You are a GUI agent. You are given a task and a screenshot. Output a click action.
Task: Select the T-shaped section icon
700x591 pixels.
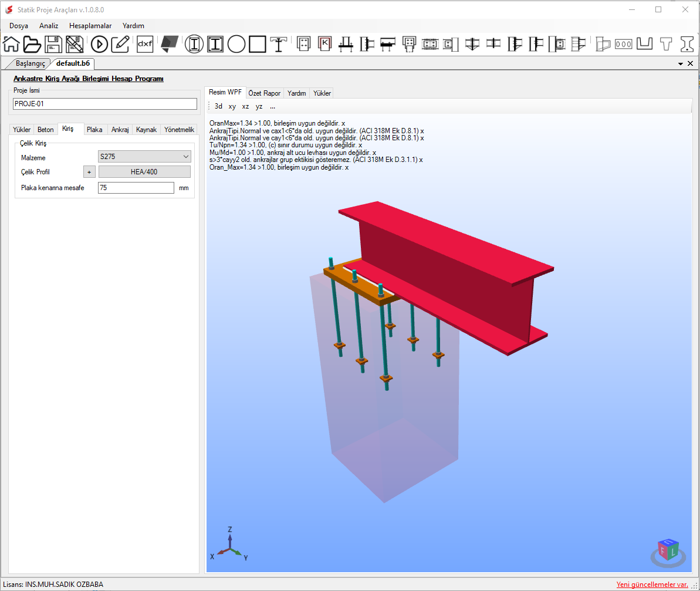pyautogui.click(x=665, y=44)
